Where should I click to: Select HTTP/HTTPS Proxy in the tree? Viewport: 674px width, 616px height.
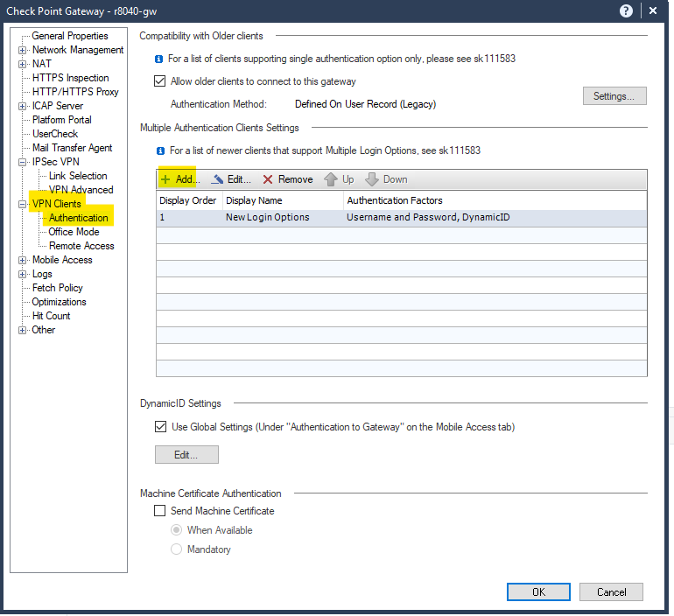75,92
